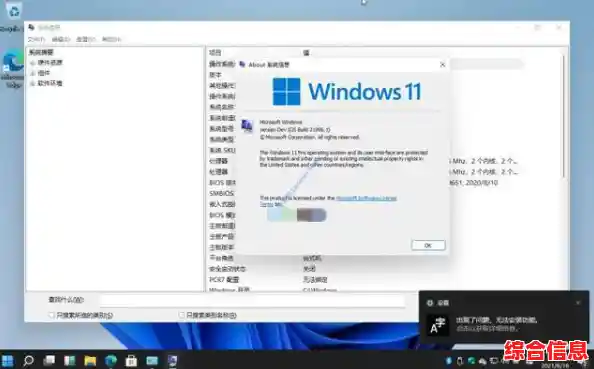Select the 硬件资源 tree item
This screenshot has width=594, height=369.
(x=50, y=63)
